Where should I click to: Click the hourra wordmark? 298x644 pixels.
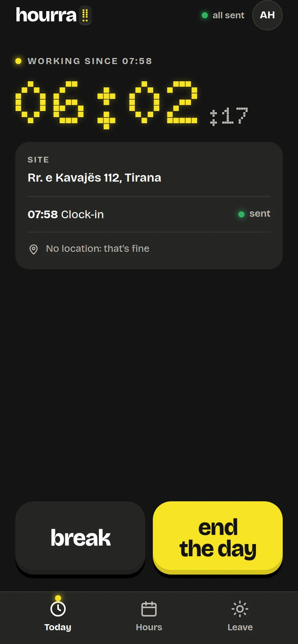click(x=46, y=15)
